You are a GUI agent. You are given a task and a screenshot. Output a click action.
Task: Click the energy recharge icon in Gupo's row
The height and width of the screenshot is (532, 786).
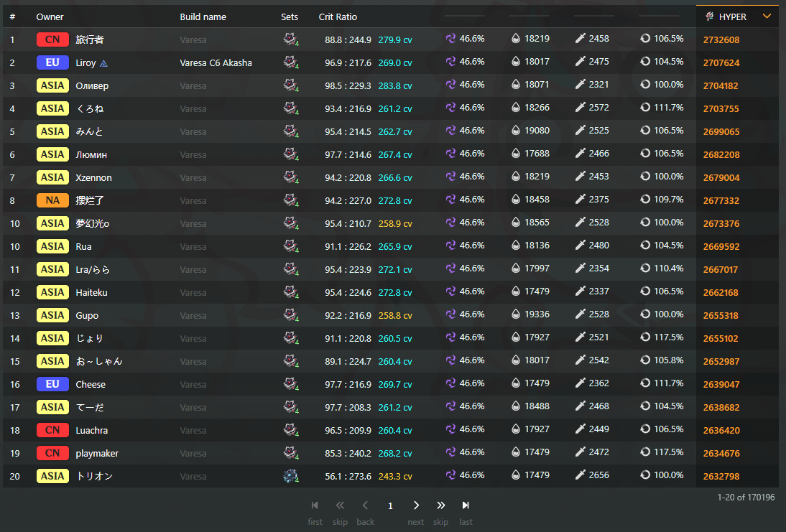tap(645, 314)
